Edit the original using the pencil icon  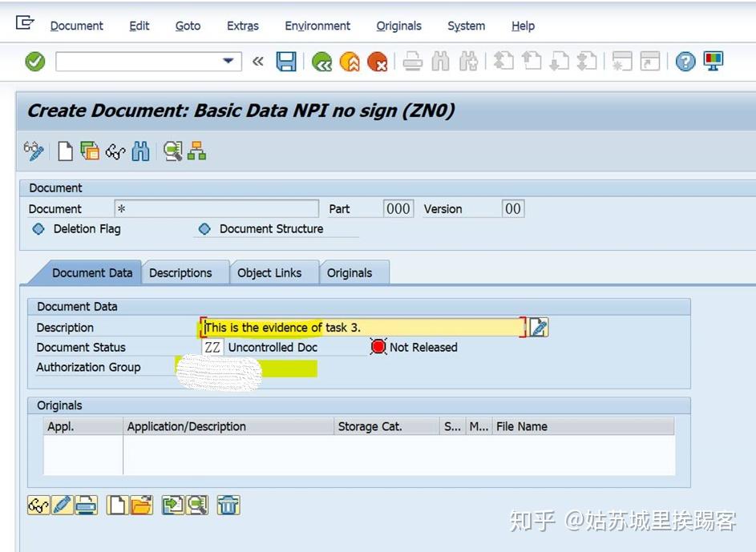click(x=61, y=505)
